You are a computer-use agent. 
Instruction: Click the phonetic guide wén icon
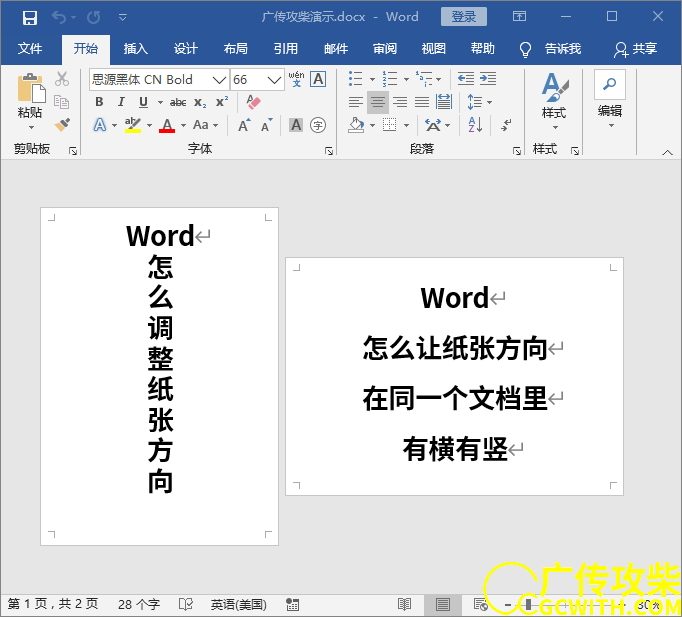296,79
